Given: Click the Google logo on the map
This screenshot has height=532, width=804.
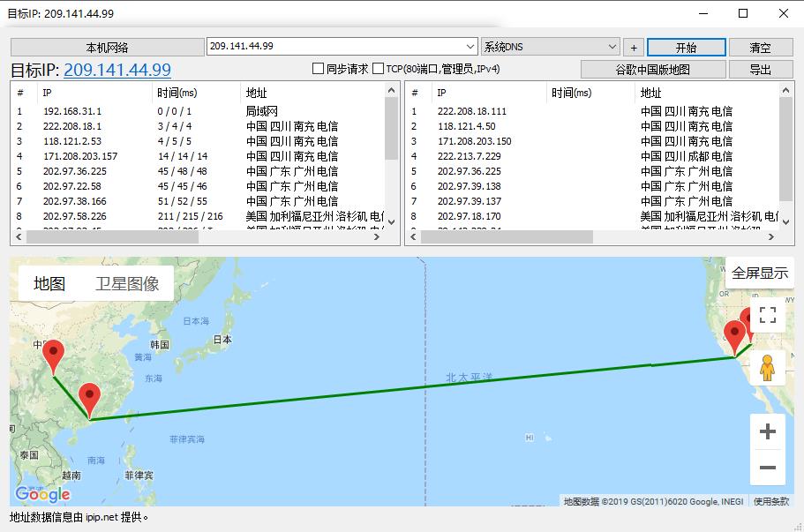Looking at the screenshot, I should (42, 494).
